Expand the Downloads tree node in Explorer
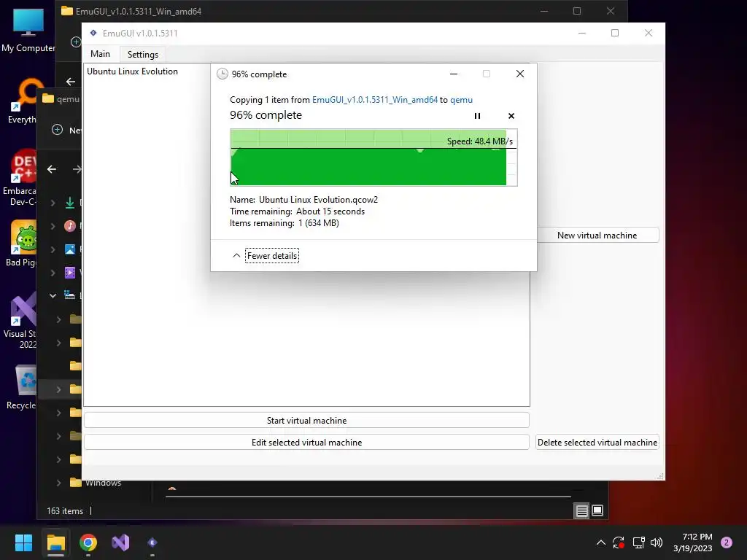This screenshot has width=747, height=560. [53, 203]
